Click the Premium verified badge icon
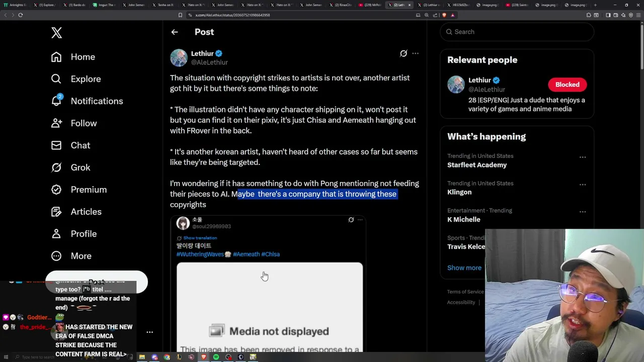 (x=56, y=190)
